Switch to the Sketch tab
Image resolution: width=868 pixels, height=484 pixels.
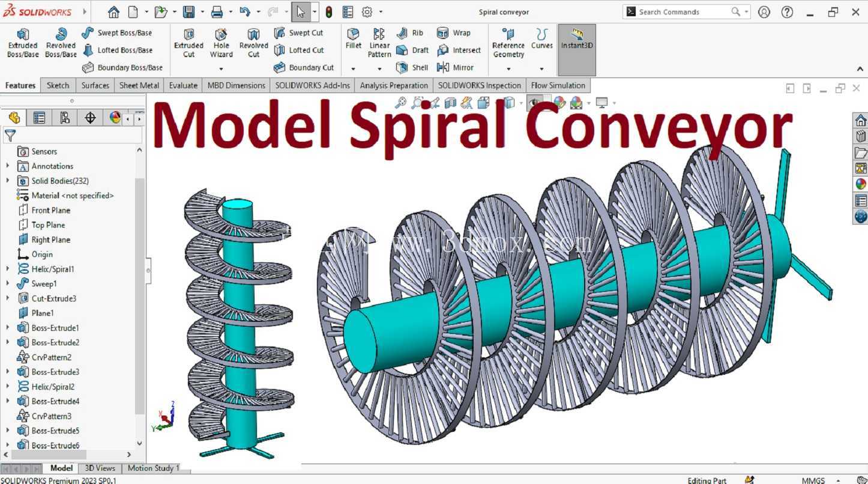pos(58,85)
